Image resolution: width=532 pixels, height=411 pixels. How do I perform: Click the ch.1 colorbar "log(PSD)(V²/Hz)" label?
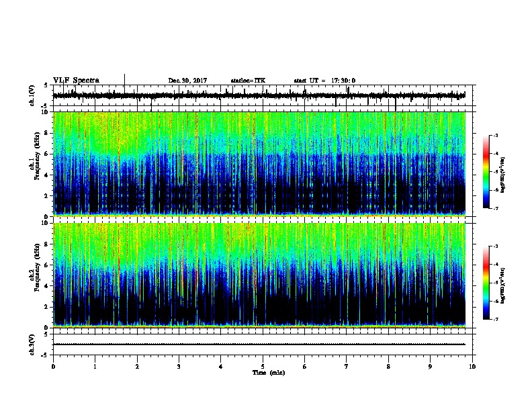503,175
